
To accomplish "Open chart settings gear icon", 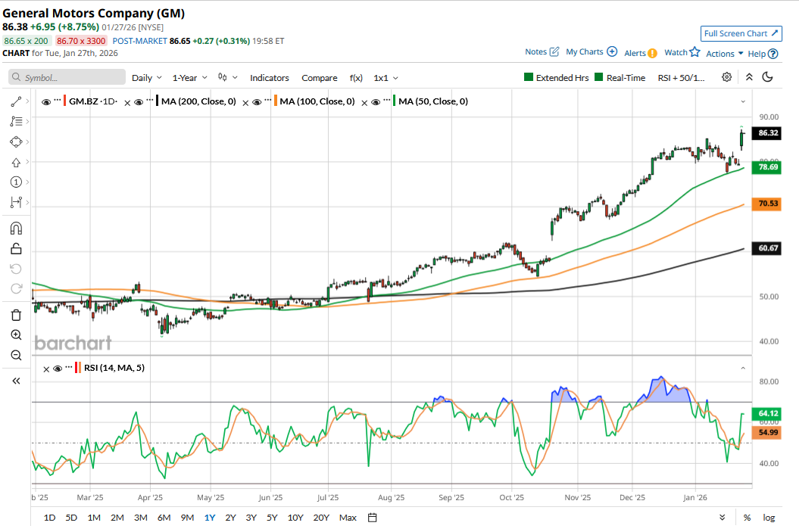I will pyautogui.click(x=726, y=77).
